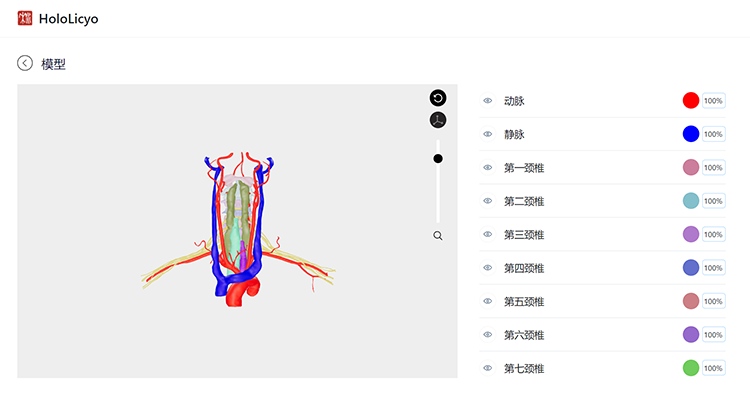
Task: Click the HoloLicyo title text
Action: click(x=68, y=19)
